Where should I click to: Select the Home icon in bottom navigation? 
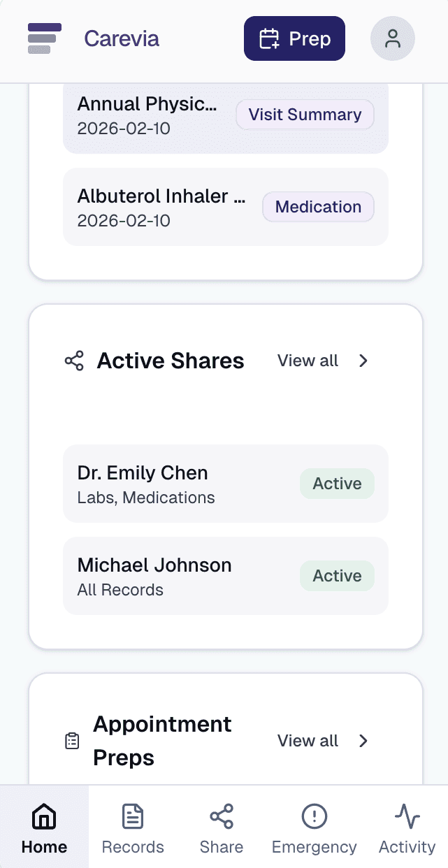coord(44,816)
